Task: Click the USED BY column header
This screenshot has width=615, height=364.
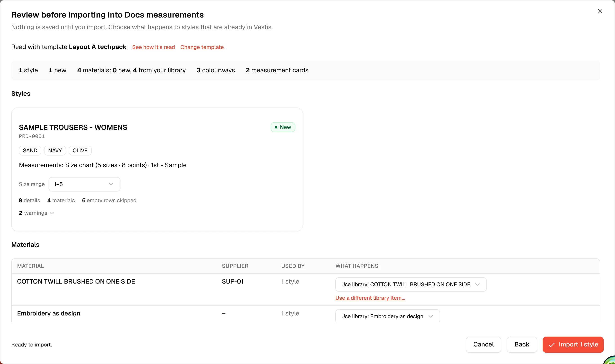Action: pyautogui.click(x=293, y=266)
